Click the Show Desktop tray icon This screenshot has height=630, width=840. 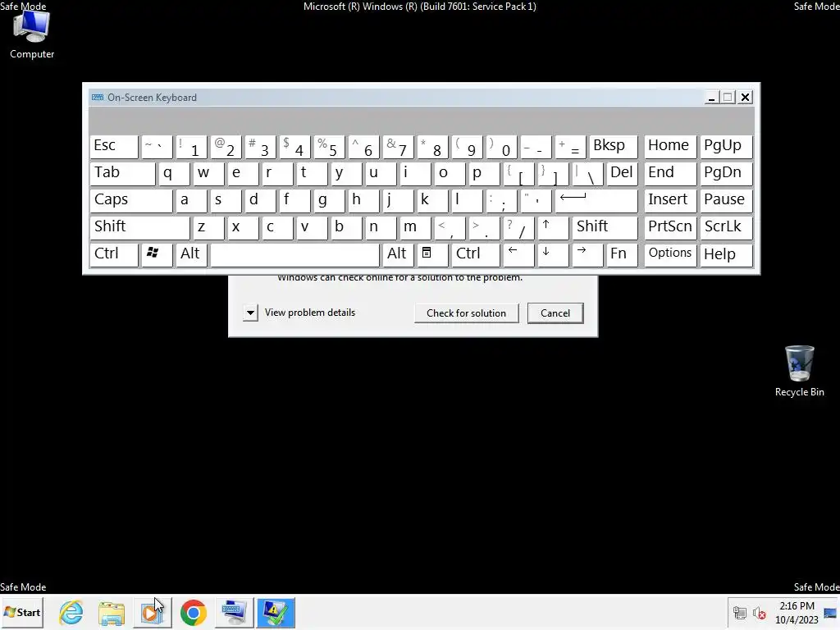(831, 613)
